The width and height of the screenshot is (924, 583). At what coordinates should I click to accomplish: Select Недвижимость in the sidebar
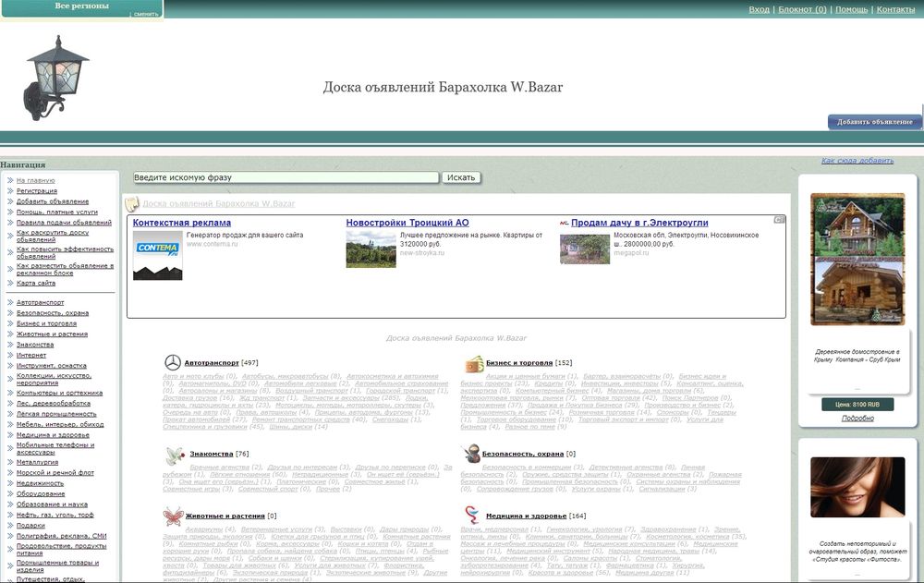coord(40,483)
